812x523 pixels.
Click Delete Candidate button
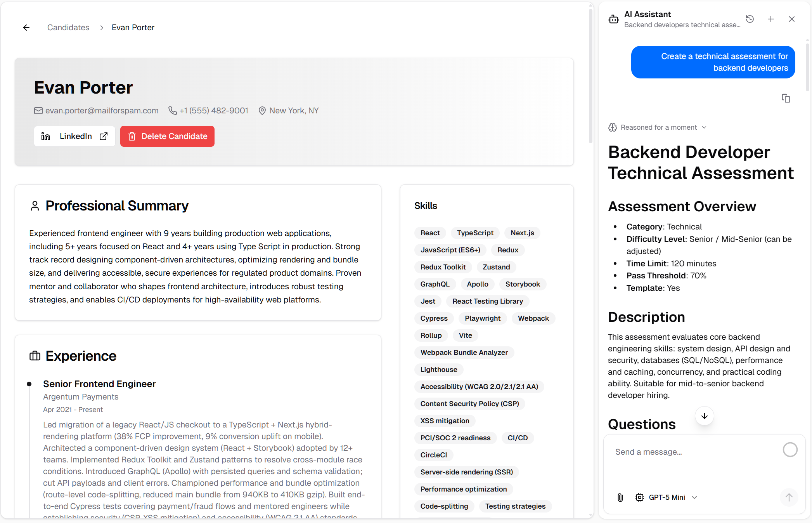(167, 136)
